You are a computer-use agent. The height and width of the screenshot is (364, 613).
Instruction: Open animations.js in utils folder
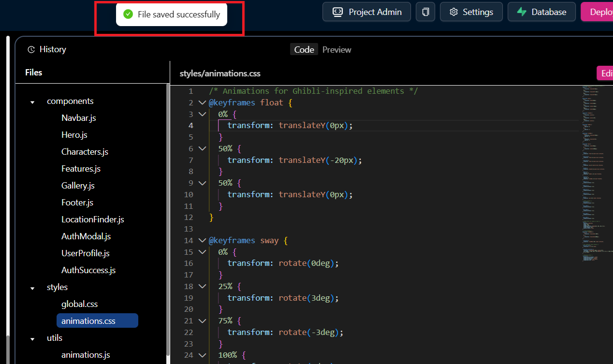[x=86, y=355]
